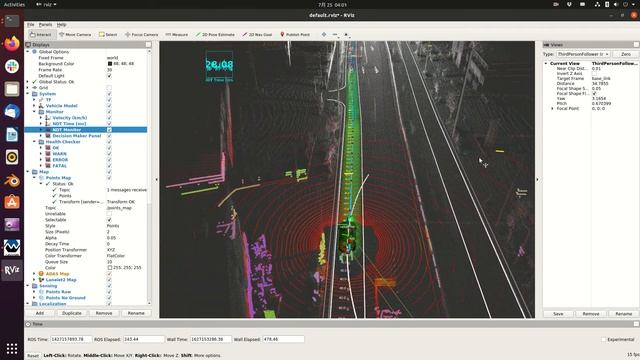Select the 2D Nav Goal tool
The height and width of the screenshot is (360, 640).
[257, 35]
